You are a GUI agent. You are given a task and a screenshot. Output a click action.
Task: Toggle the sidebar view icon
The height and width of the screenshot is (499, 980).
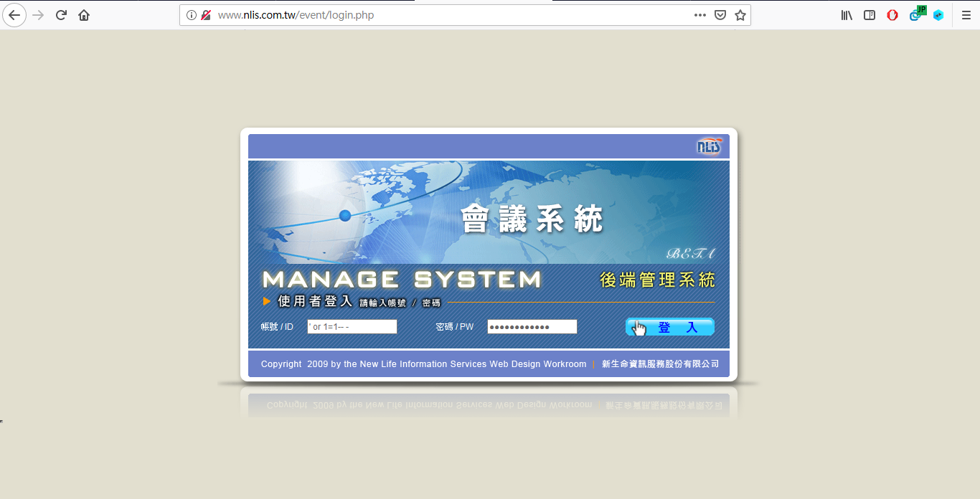pos(870,15)
